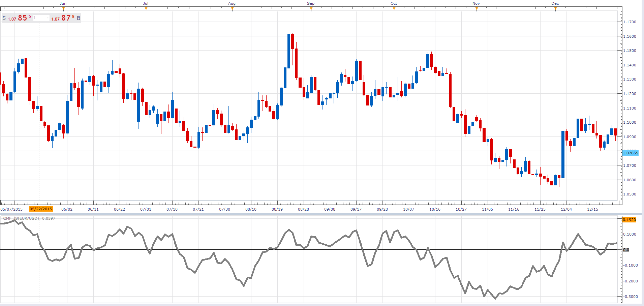The image size is (644, 306).
Task: Click the 1.1000 price axis label
Action: pos(630,122)
